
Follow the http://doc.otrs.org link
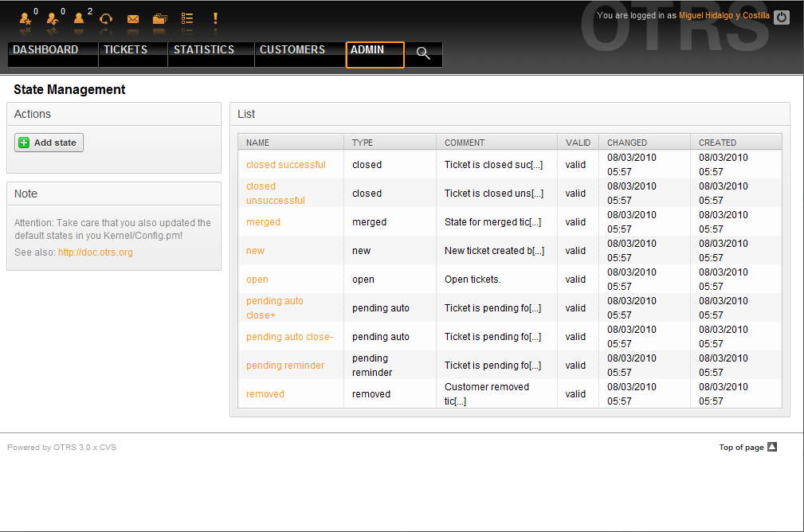point(96,252)
